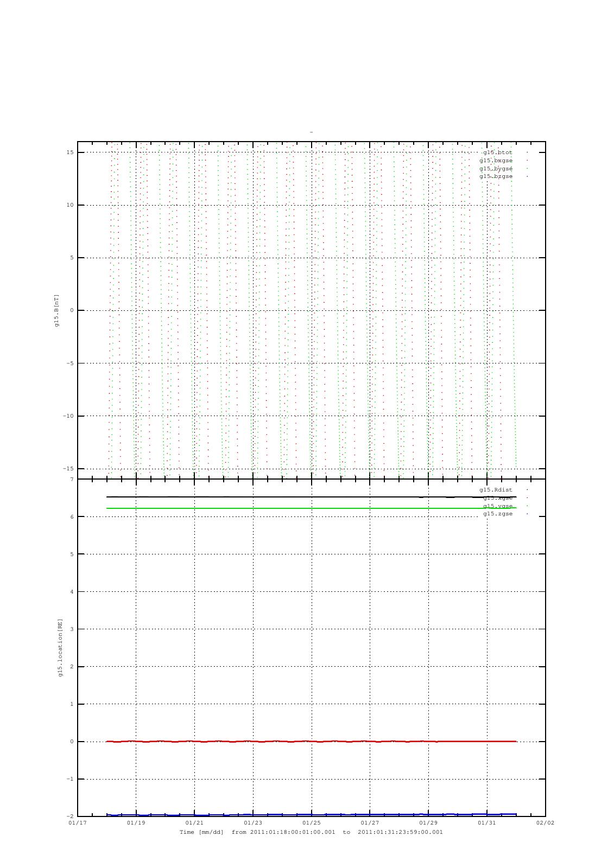This screenshot has height=868, width=614.
Task: Click the -1 tick on the location axis
Action: pos(70,779)
